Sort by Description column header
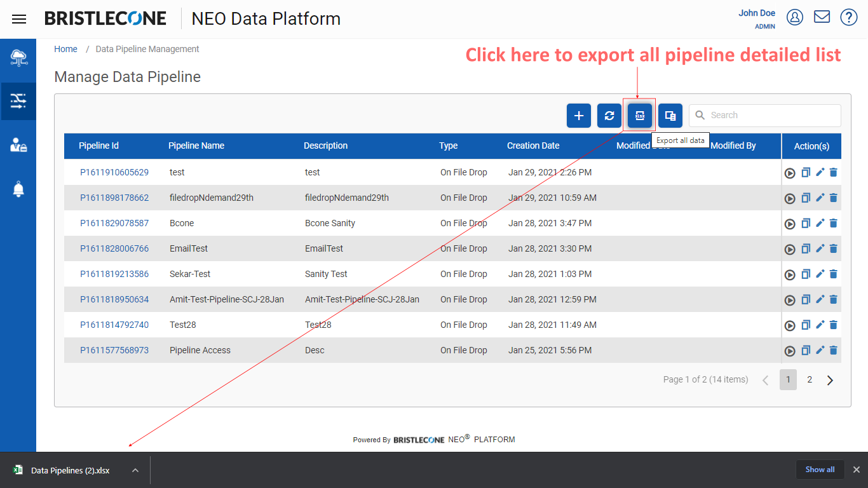Viewport: 868px width, 488px height. click(325, 146)
